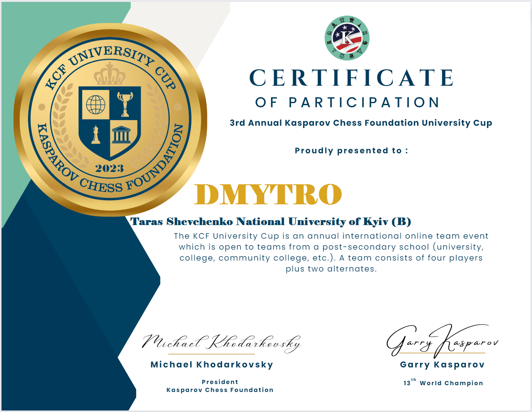Click the chess piece icon in shield
This screenshot has width=532, height=412.
96,135
